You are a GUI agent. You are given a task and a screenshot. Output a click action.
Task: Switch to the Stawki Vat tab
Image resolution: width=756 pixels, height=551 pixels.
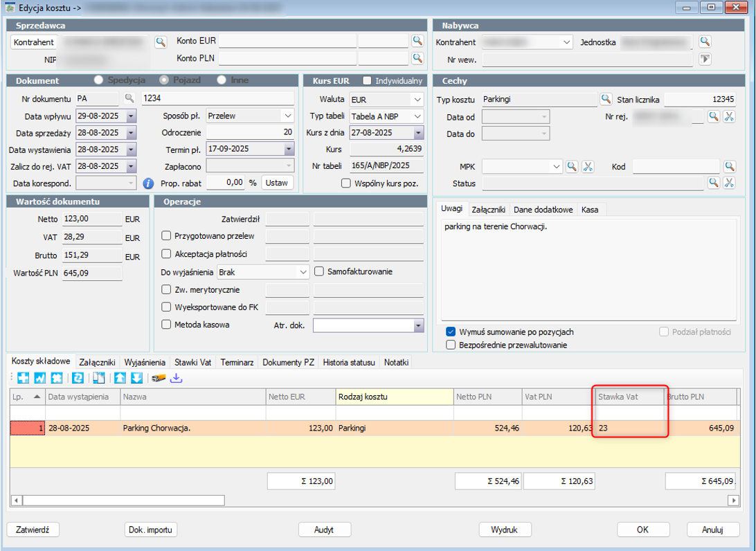(x=193, y=363)
